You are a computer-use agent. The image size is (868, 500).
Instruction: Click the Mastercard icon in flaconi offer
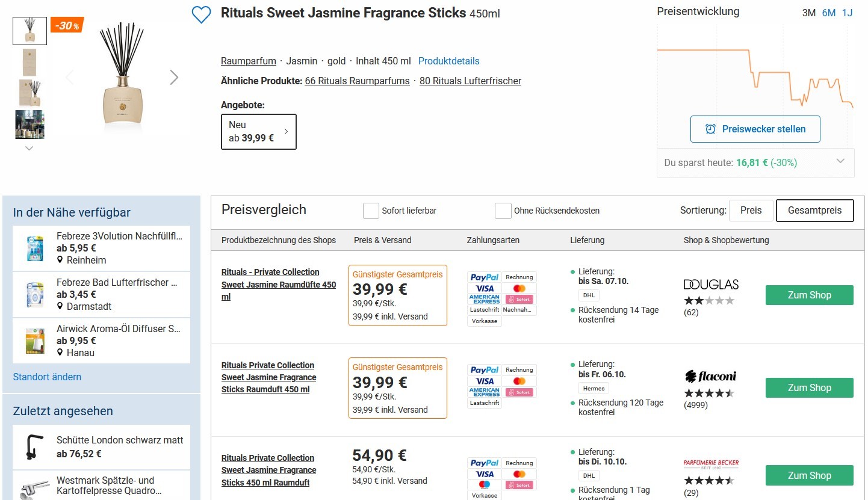click(519, 381)
